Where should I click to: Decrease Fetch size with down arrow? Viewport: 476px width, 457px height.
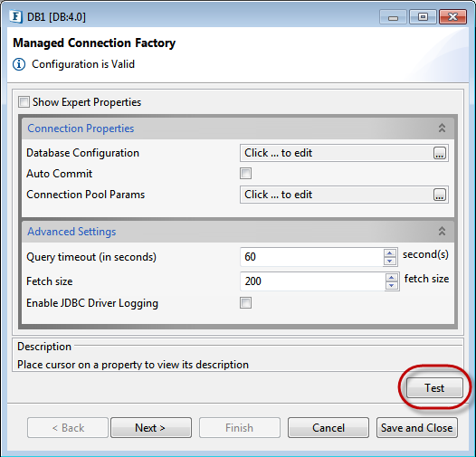click(x=392, y=286)
